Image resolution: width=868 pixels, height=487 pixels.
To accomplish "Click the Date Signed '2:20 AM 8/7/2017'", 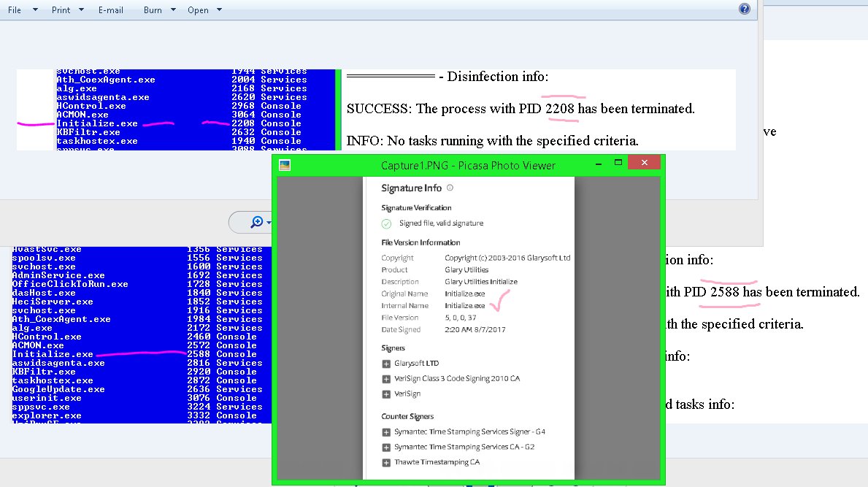I will click(x=475, y=329).
